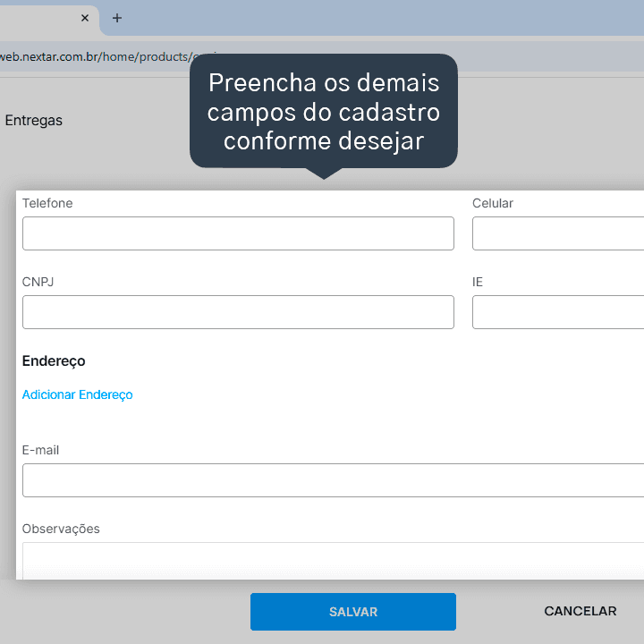Click the IE field label

coord(478,282)
